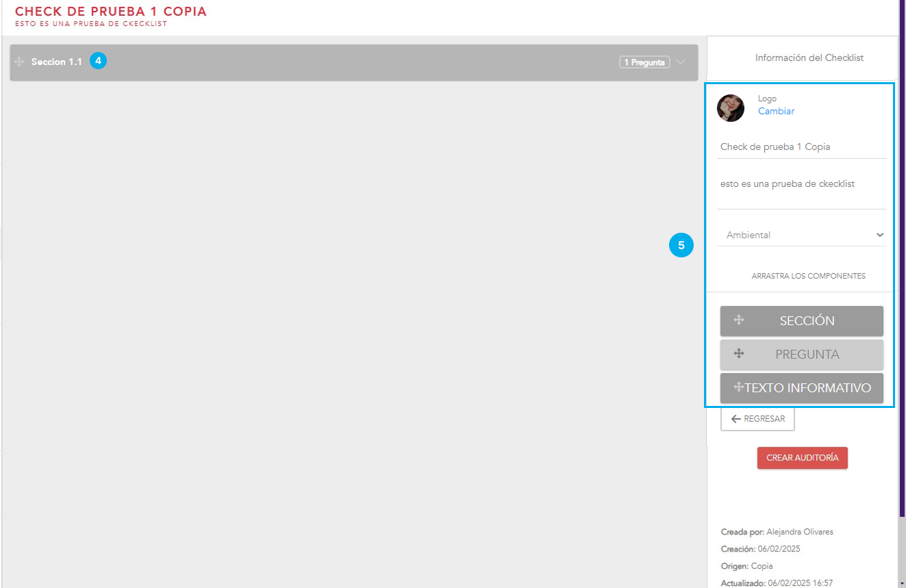This screenshot has height=588, width=906.
Task: Click the TEXTO INFORMATIVO component label
Action: coord(808,388)
